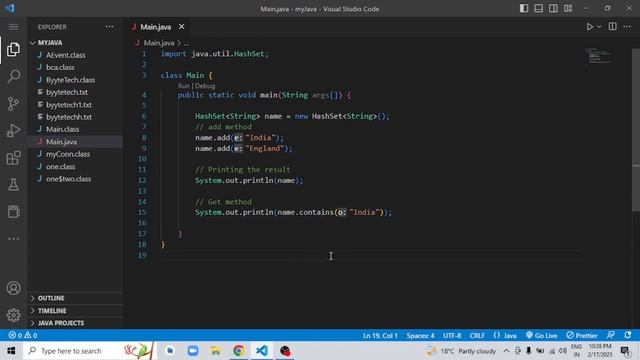Open the Source Control view
Image resolution: width=640 pixels, height=360 pixels.
tap(13, 104)
